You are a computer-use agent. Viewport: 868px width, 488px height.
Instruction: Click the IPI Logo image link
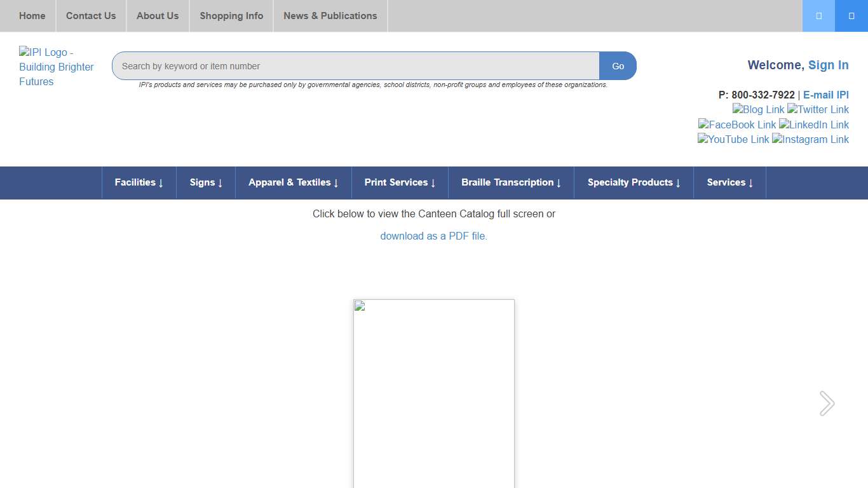pyautogui.click(x=56, y=67)
